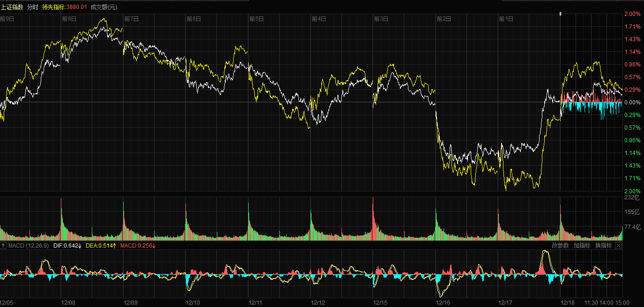
Task: Click the resize handle above today's session
Action: (560, 14)
